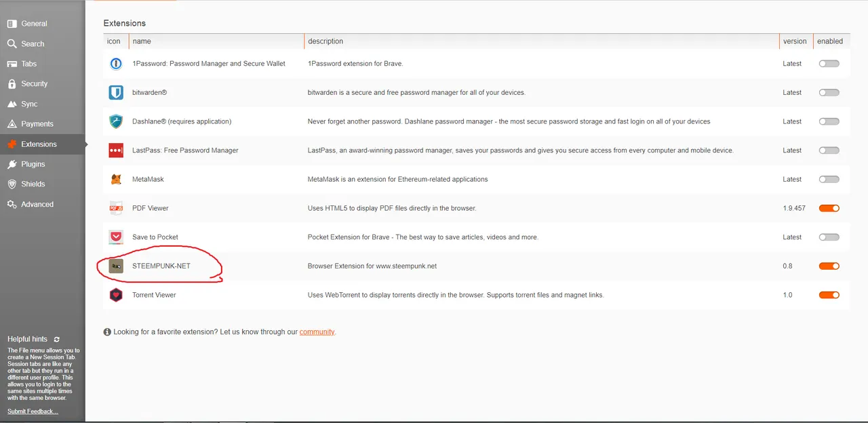Click the info icon before favorite extension text
Image resolution: width=868 pixels, height=423 pixels.
click(x=107, y=332)
